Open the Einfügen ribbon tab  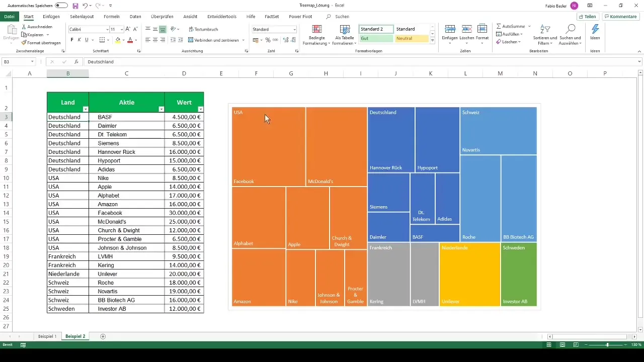coord(51,17)
